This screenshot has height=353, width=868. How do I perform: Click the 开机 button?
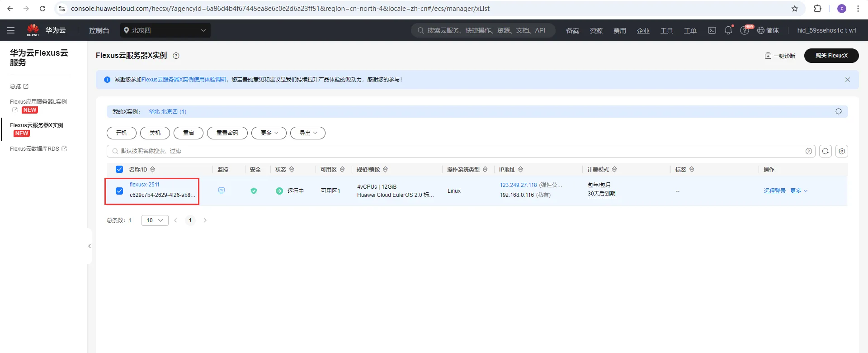coord(122,133)
